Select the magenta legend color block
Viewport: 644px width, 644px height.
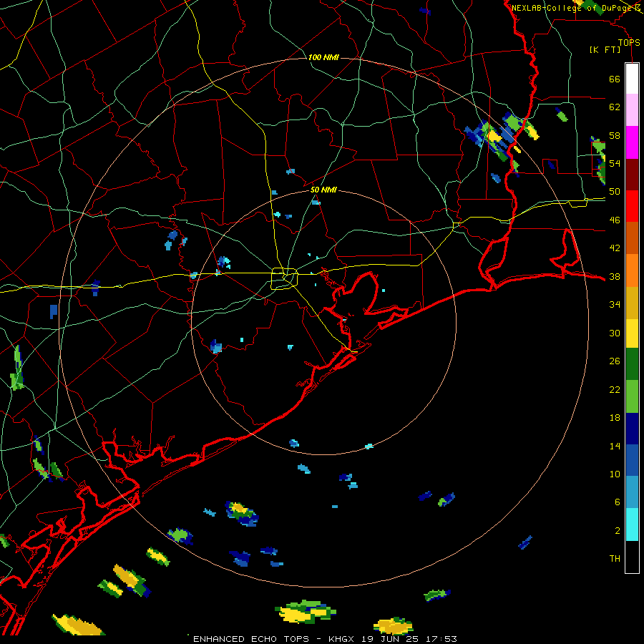tap(632, 142)
